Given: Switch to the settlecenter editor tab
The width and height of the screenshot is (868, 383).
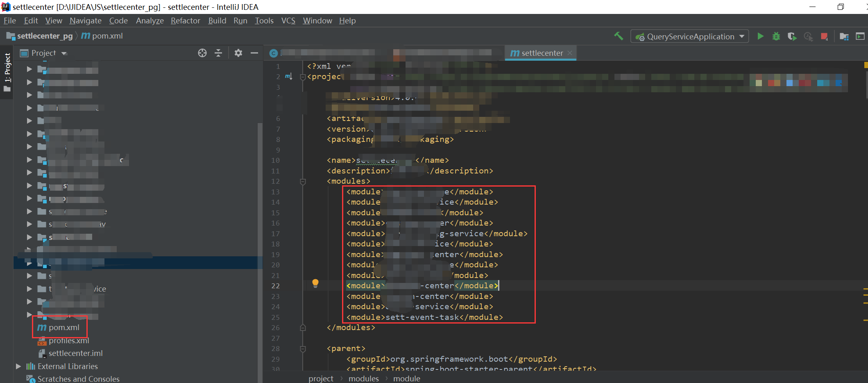Looking at the screenshot, I should 539,53.
